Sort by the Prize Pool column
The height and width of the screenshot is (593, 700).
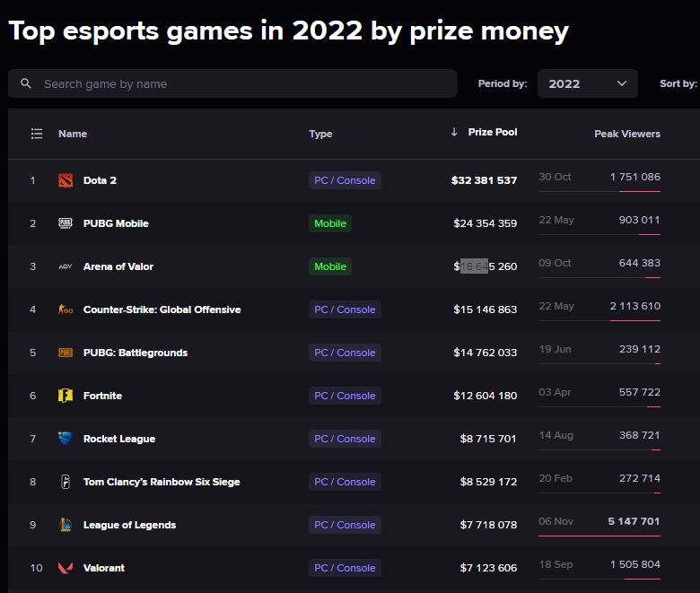[492, 133]
